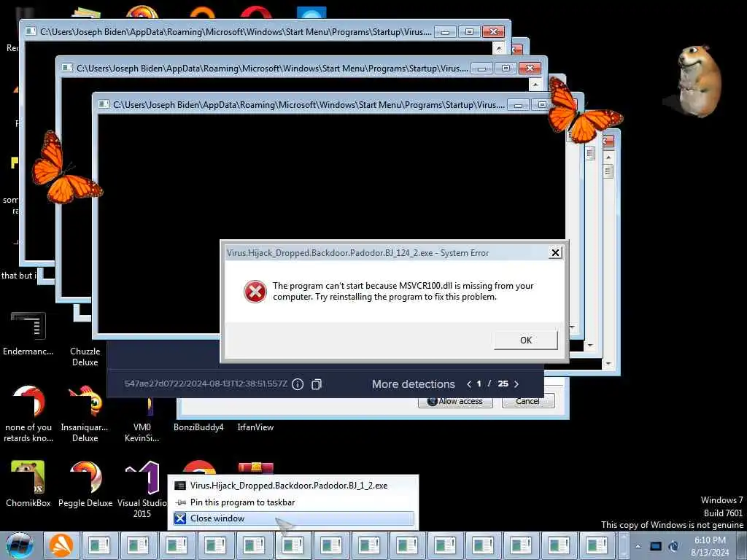Open the Visual Studio 2015 desktop icon
747x560 pixels.
142,489
